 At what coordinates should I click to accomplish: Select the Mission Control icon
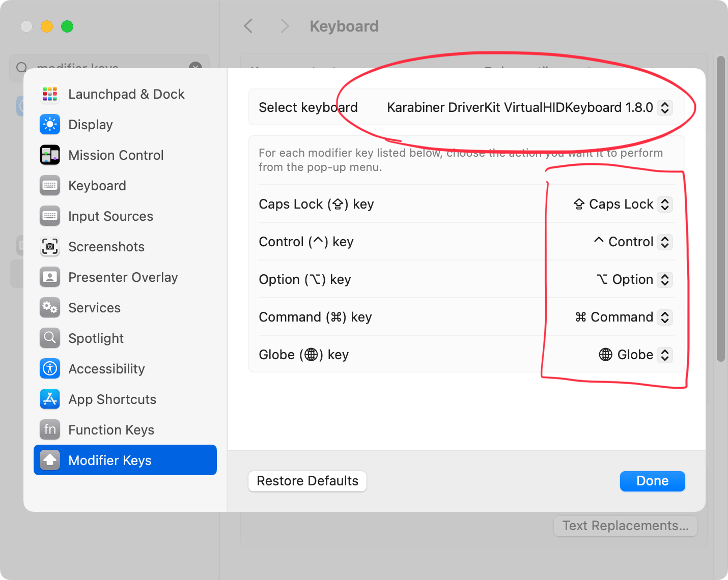tap(50, 155)
